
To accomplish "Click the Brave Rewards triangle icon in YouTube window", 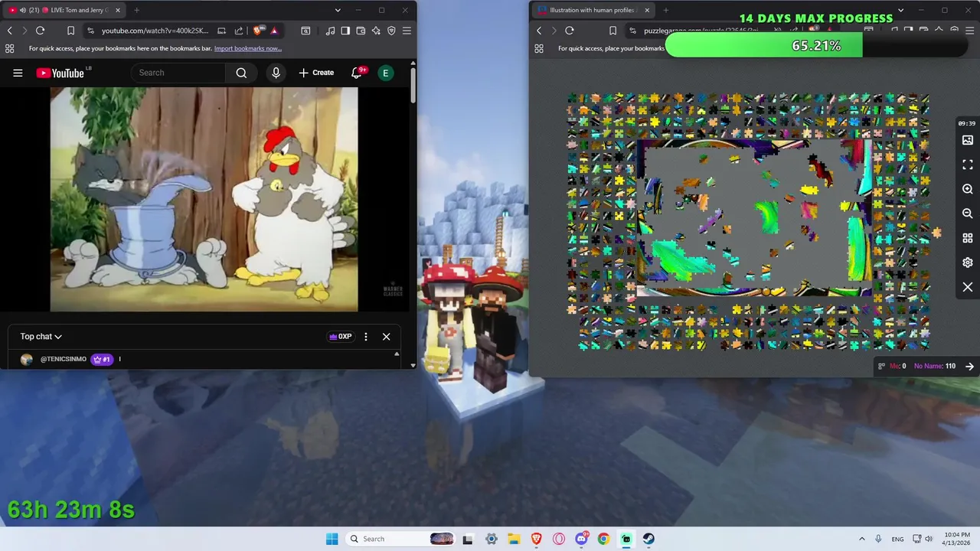I will [274, 31].
